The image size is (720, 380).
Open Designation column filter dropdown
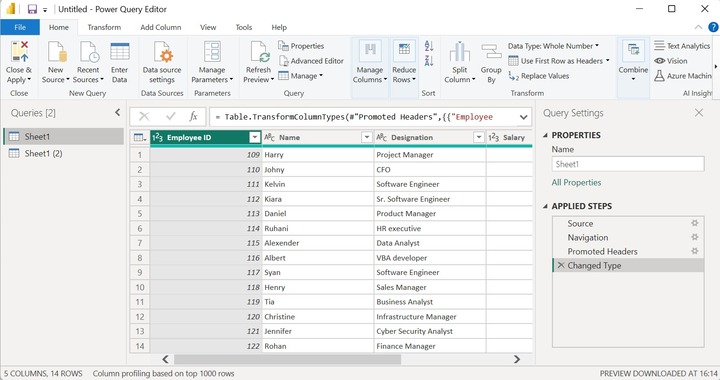pos(478,137)
